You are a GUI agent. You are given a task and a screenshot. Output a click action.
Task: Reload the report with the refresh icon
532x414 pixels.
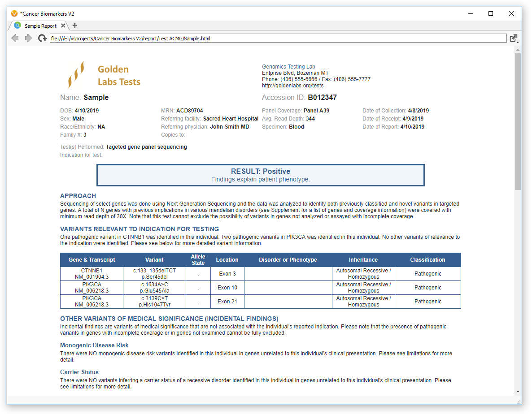coord(42,38)
